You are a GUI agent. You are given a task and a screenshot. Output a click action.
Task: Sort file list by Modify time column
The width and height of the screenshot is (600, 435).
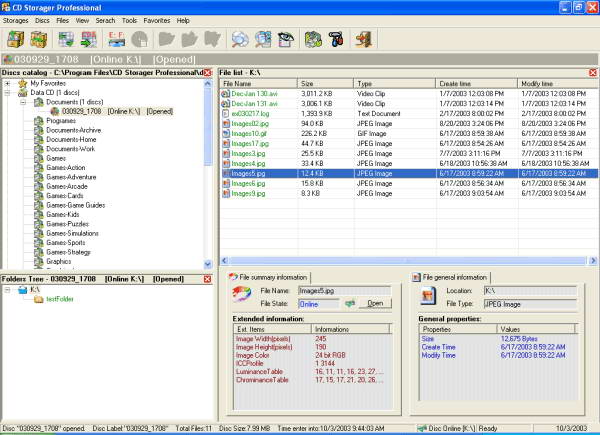[x=558, y=83]
